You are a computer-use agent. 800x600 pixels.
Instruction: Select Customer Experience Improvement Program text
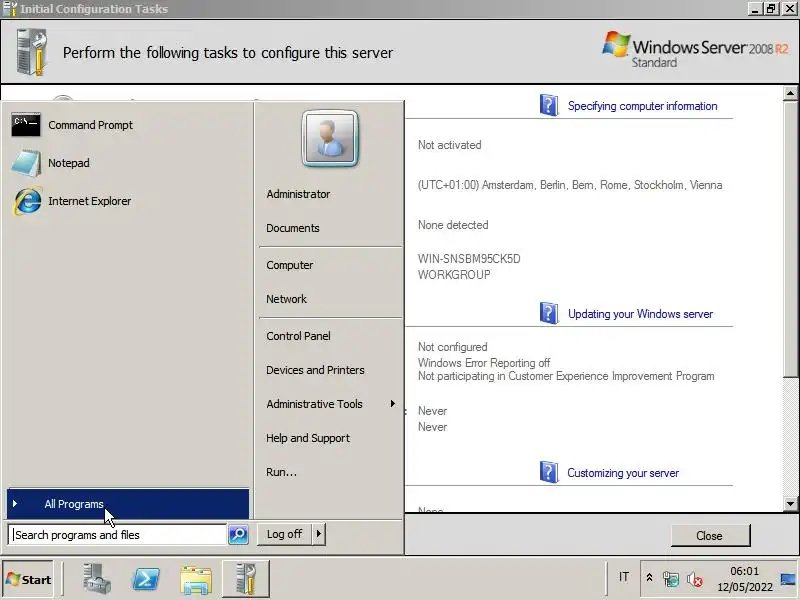(x=566, y=376)
